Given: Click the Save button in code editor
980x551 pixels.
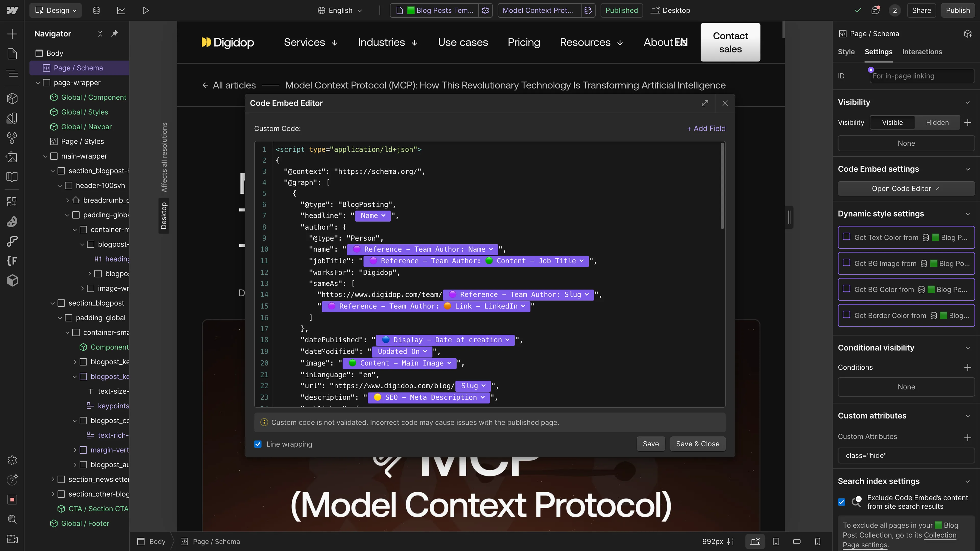Looking at the screenshot, I should [651, 444].
